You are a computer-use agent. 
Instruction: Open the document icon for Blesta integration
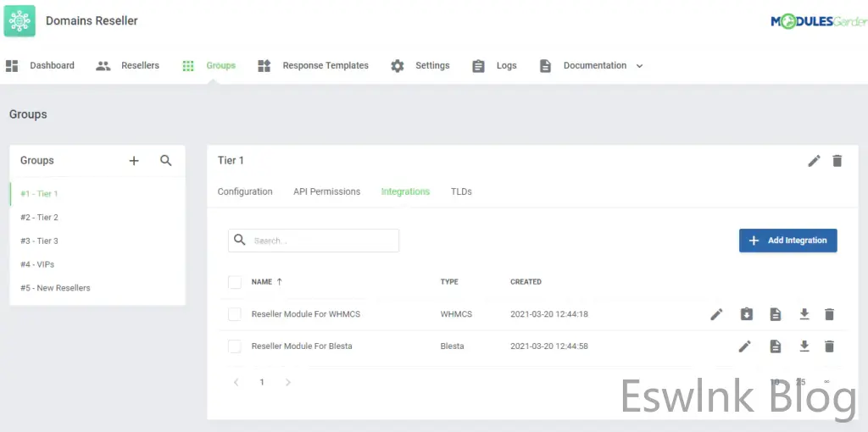pyautogui.click(x=775, y=346)
